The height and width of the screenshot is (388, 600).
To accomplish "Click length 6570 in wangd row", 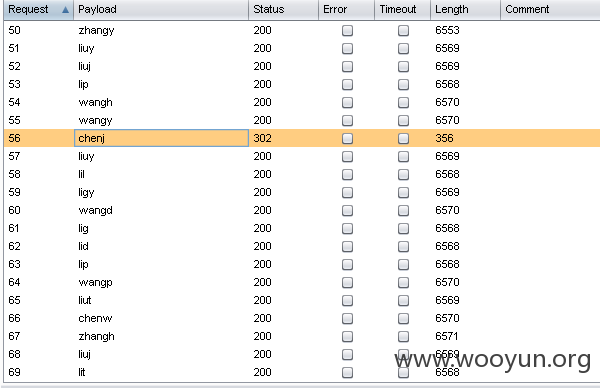I will coord(447,210).
